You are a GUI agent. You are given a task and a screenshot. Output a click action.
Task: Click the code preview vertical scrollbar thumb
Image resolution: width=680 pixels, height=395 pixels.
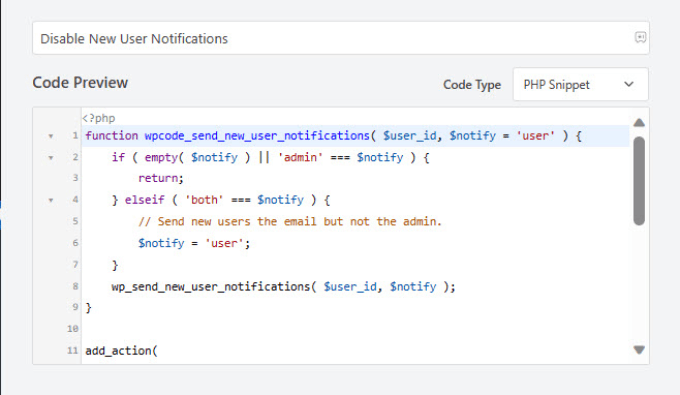click(x=639, y=181)
